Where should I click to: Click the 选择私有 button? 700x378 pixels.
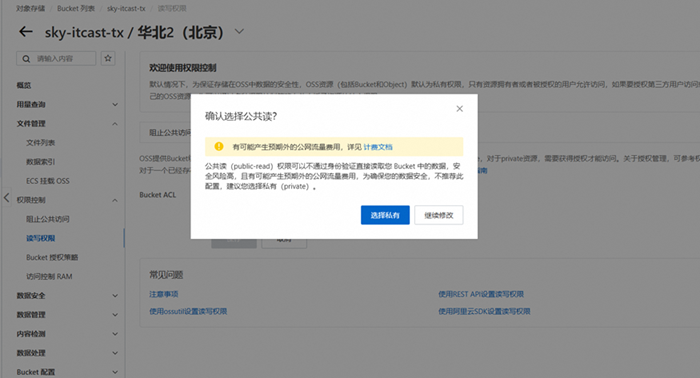pyautogui.click(x=385, y=215)
